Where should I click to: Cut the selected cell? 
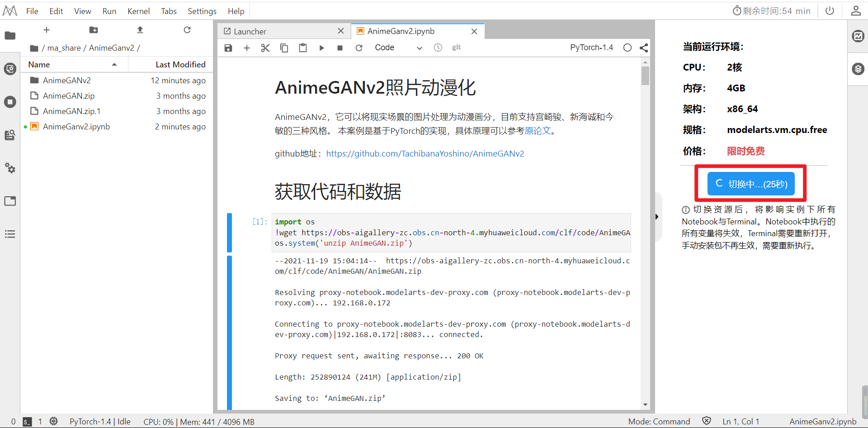[265, 48]
